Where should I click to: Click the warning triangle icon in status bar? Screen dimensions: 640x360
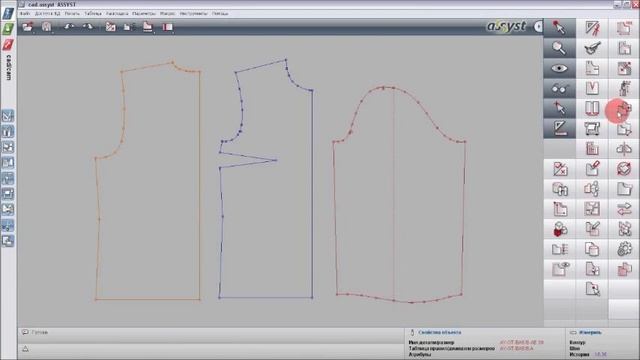[25, 349]
